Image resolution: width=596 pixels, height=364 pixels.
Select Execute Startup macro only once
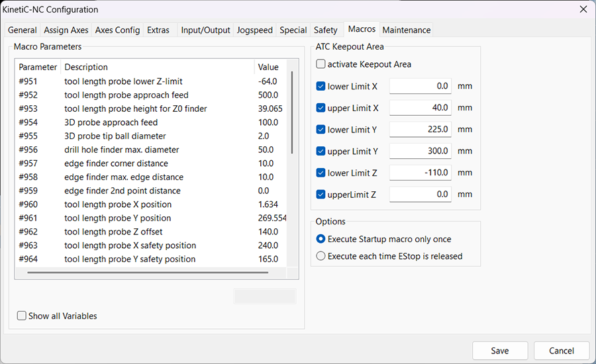tap(321, 239)
